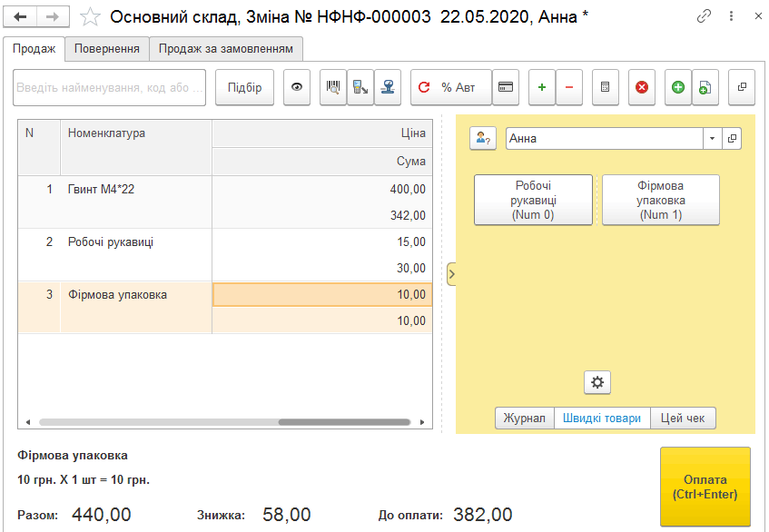Open the Анна record in new window
The image size is (769, 532).
coord(732,138)
